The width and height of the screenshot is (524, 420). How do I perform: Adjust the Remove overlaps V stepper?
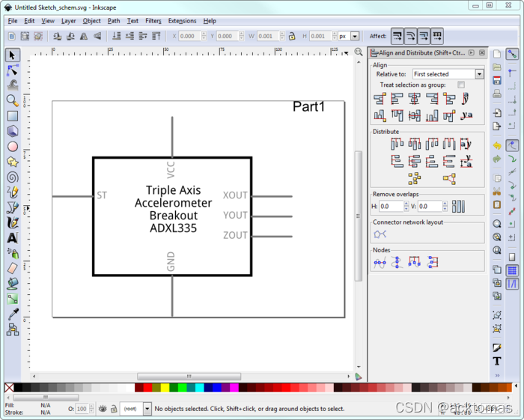(445, 206)
